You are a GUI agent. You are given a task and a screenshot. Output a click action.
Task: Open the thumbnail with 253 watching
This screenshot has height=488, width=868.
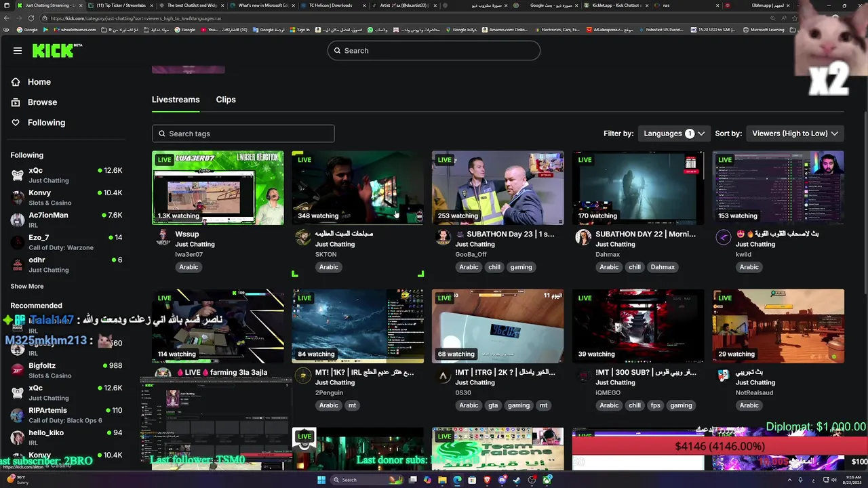(x=498, y=188)
